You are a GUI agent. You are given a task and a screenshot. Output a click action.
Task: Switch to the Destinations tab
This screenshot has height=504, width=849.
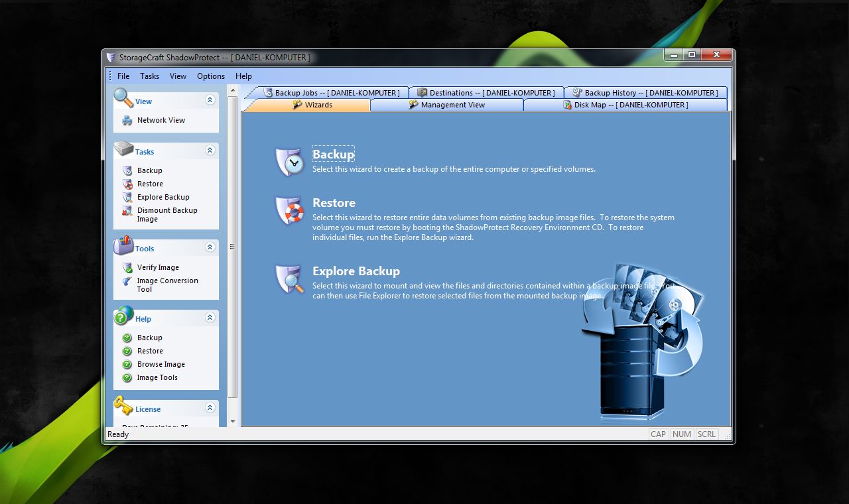[486, 93]
